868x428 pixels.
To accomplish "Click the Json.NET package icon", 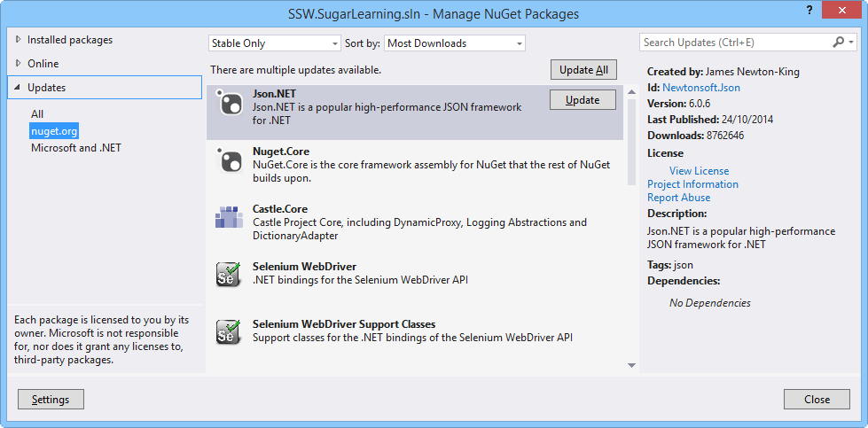I will pyautogui.click(x=230, y=103).
